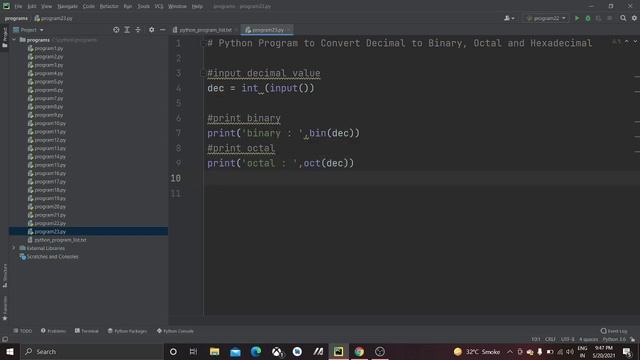Open Windows Start menu
The width and height of the screenshot is (640, 360).
click(10, 351)
